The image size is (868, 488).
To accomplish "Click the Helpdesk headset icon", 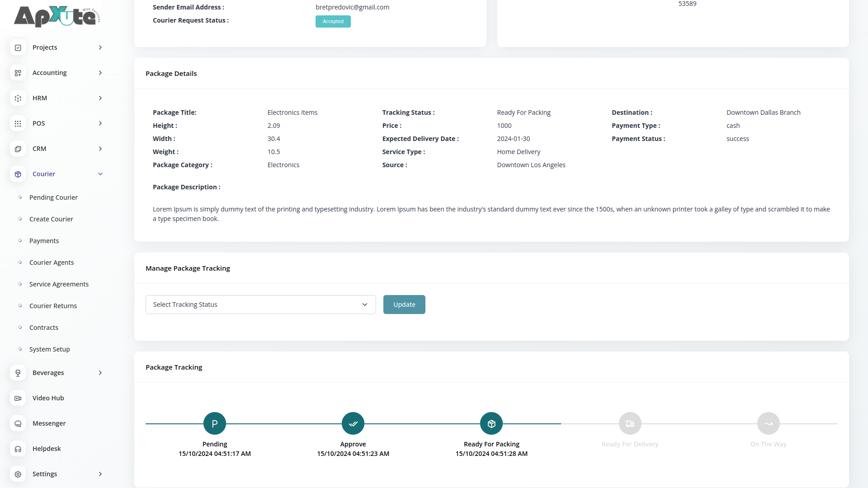I will click(x=18, y=449).
